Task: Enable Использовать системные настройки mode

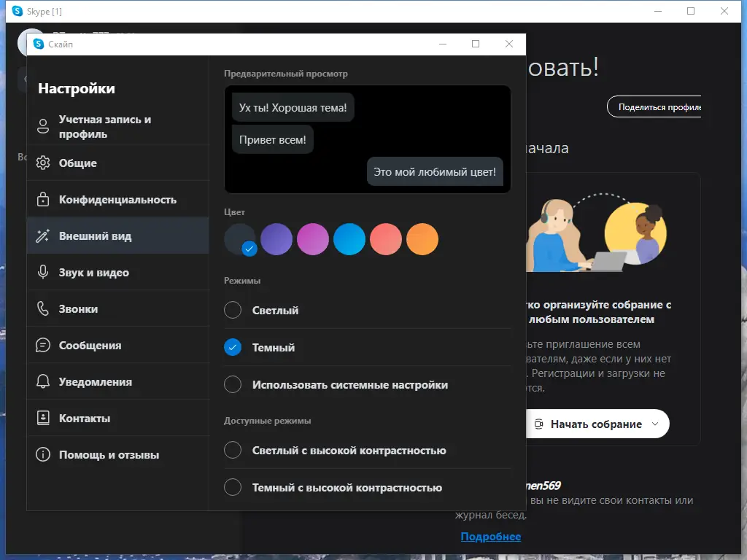Action: [232, 384]
